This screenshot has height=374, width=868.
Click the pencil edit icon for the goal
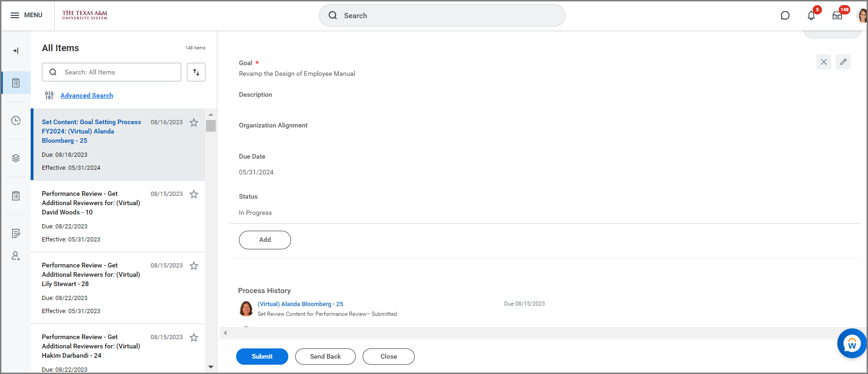point(843,62)
